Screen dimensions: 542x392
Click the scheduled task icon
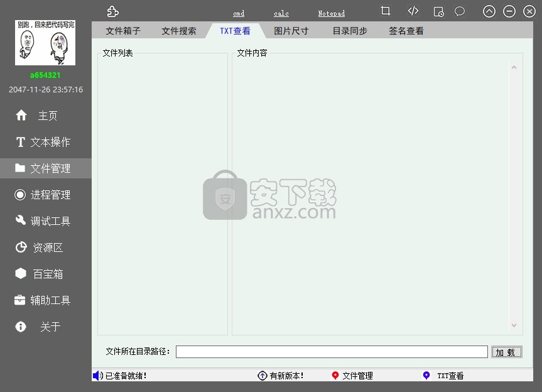coord(438,12)
